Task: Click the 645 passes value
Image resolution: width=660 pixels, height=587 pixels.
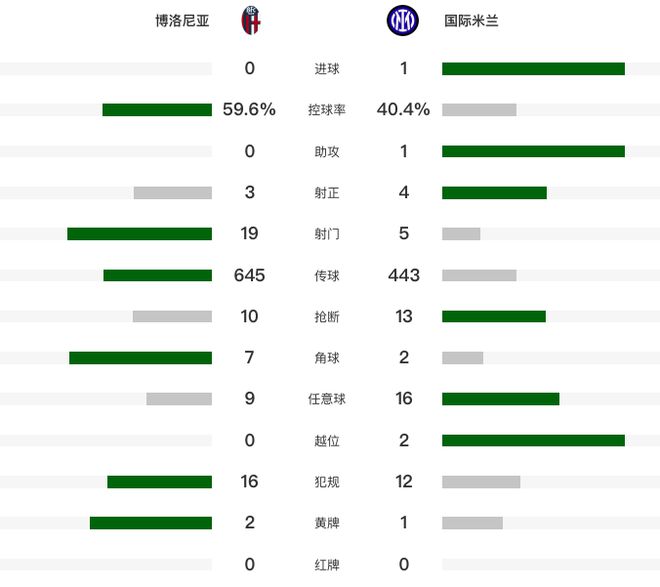Action: tap(249, 275)
